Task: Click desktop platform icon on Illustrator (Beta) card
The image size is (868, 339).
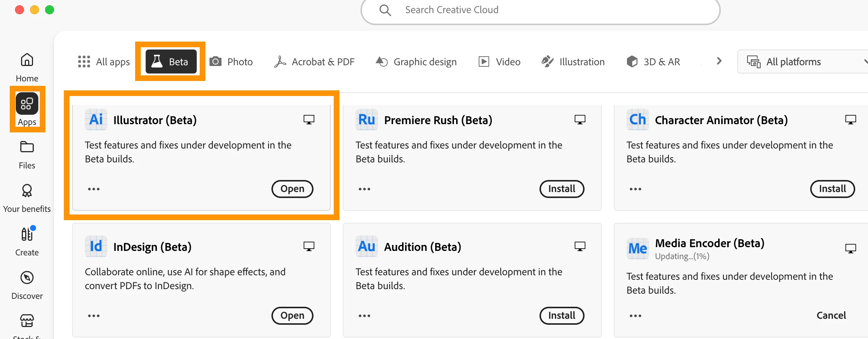Action: click(309, 120)
